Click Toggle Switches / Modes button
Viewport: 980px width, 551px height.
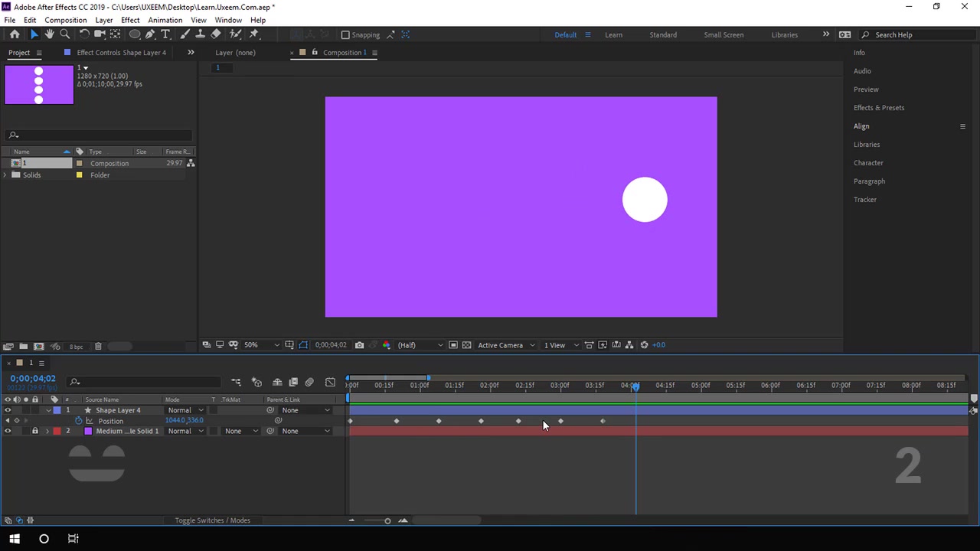(x=212, y=520)
